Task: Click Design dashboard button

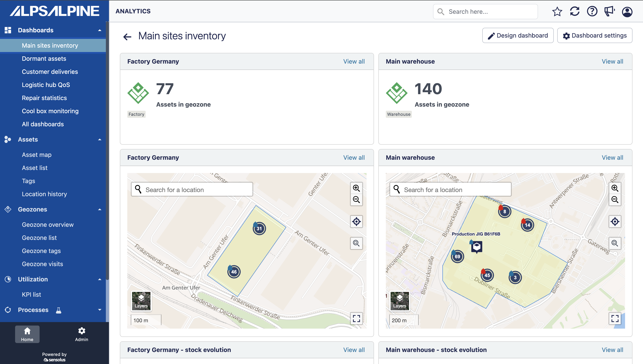Action: tap(518, 35)
